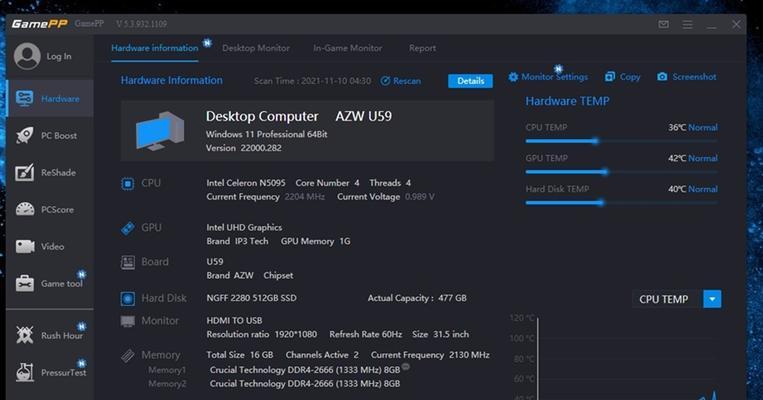Click the desktop computer illustration
Screen dimensions: 763x400
click(160, 131)
